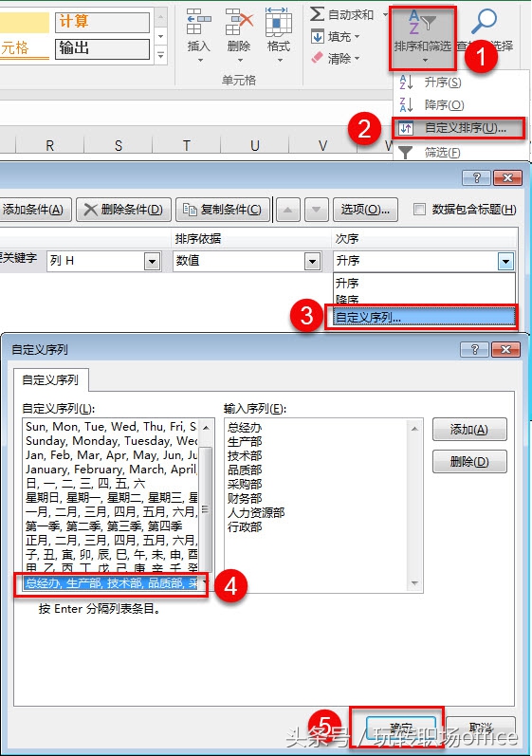Open the 数值 sort-on dropdown
The width and height of the screenshot is (532, 756).
pyautogui.click(x=312, y=261)
